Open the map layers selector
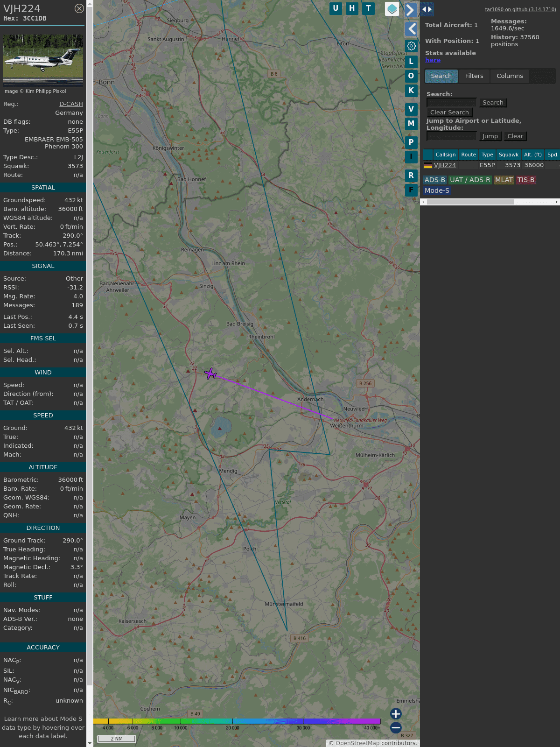The width and height of the screenshot is (560, 747). pyautogui.click(x=392, y=9)
